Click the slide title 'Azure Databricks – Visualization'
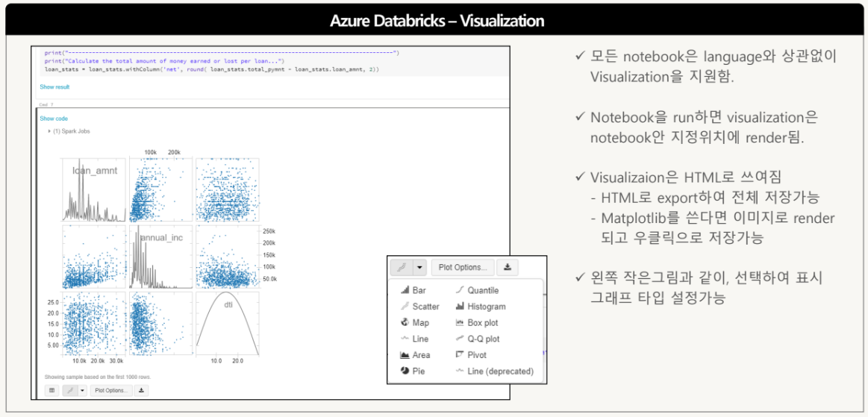The width and height of the screenshot is (868, 417). click(x=437, y=22)
